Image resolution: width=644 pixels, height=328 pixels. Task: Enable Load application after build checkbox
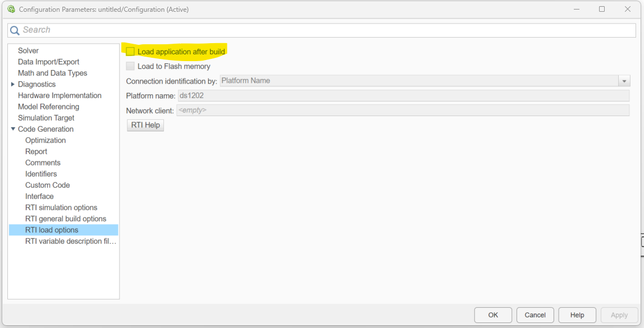point(130,52)
